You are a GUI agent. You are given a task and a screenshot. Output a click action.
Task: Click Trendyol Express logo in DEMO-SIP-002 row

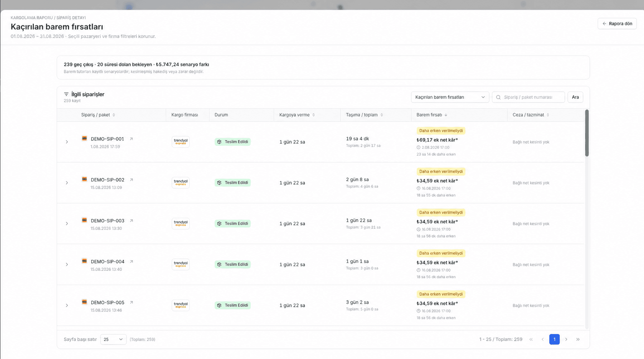click(x=181, y=183)
